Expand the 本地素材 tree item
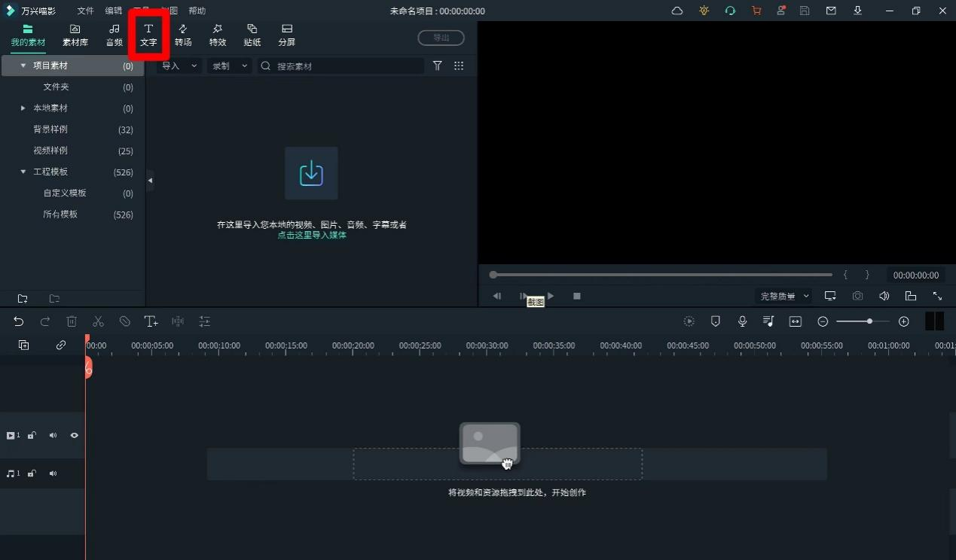 pyautogui.click(x=23, y=108)
